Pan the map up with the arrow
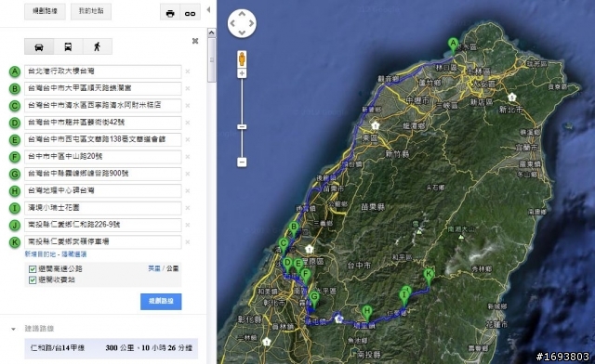The width and height of the screenshot is (595, 364). pos(242,14)
